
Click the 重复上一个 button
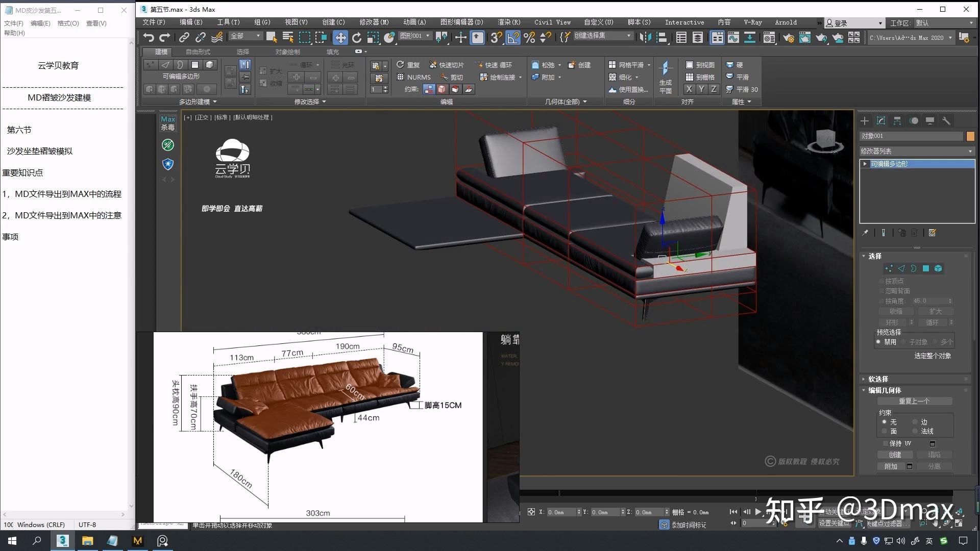(915, 401)
